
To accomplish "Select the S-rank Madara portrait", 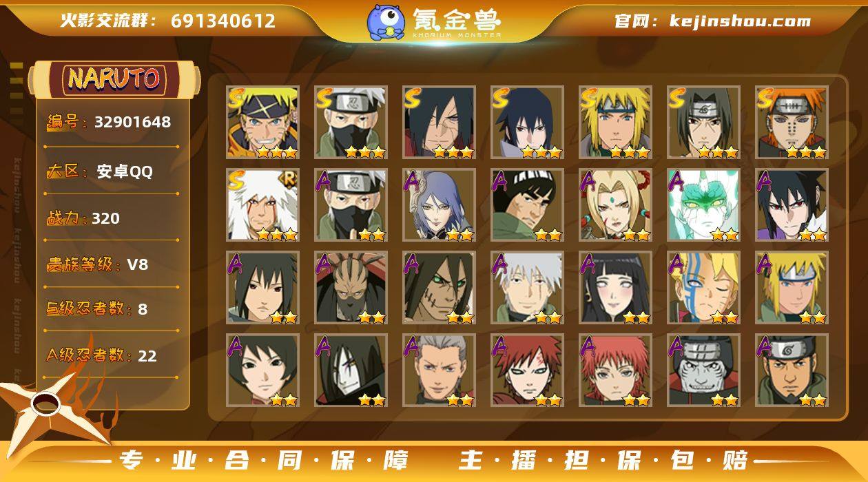I will point(439,123).
